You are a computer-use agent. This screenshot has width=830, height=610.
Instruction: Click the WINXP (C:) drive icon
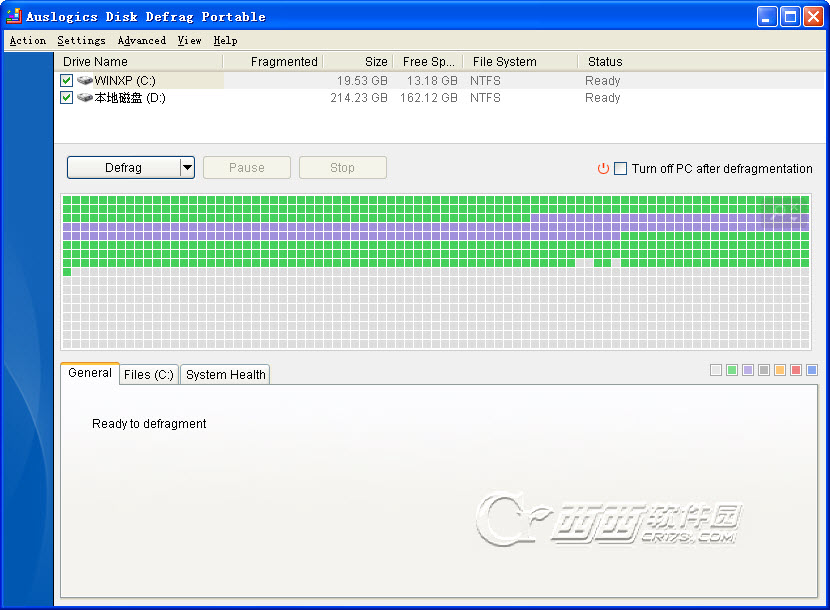point(85,80)
